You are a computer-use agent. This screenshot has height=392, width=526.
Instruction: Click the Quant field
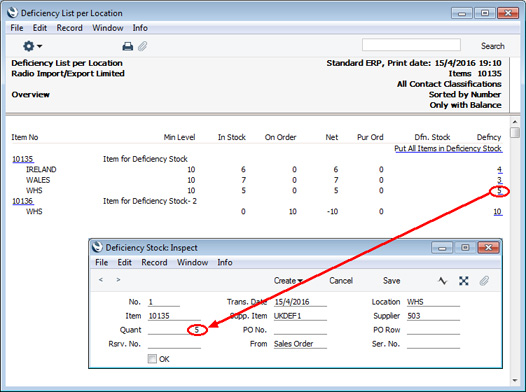coord(174,330)
